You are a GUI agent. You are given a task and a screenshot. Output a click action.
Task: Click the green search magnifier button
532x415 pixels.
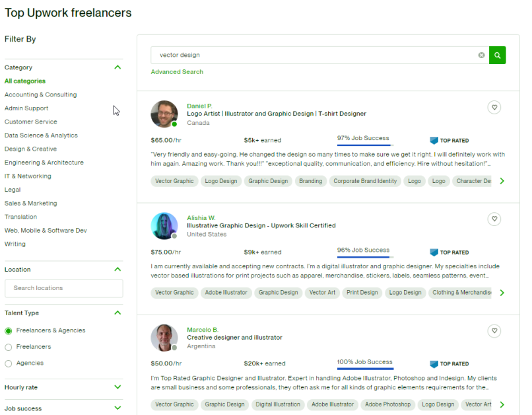498,56
